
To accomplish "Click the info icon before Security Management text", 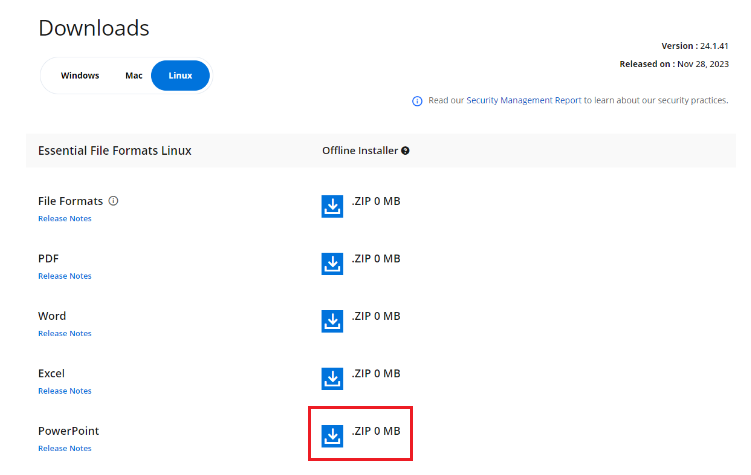I will click(x=417, y=101).
